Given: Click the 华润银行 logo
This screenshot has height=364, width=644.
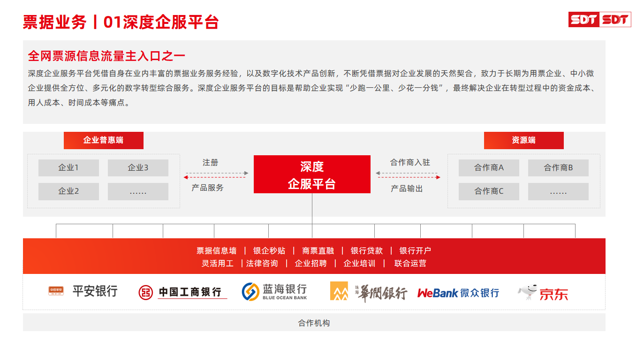Looking at the screenshot, I should (x=368, y=292).
